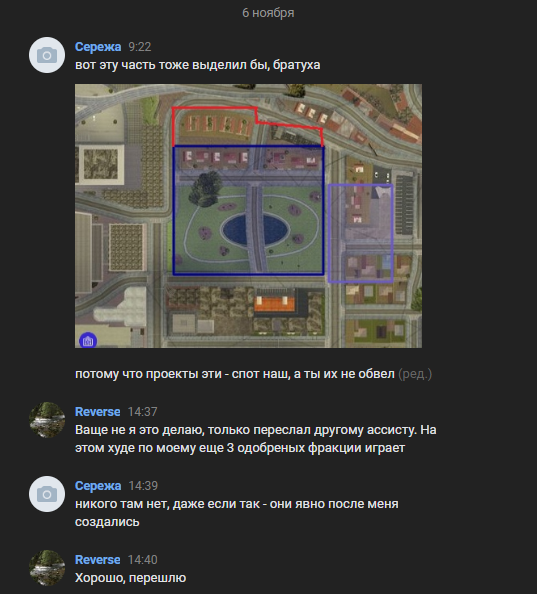This screenshot has height=594, width=537.
Task: Click the '(ред.)' edited mark
Action: [x=415, y=374]
